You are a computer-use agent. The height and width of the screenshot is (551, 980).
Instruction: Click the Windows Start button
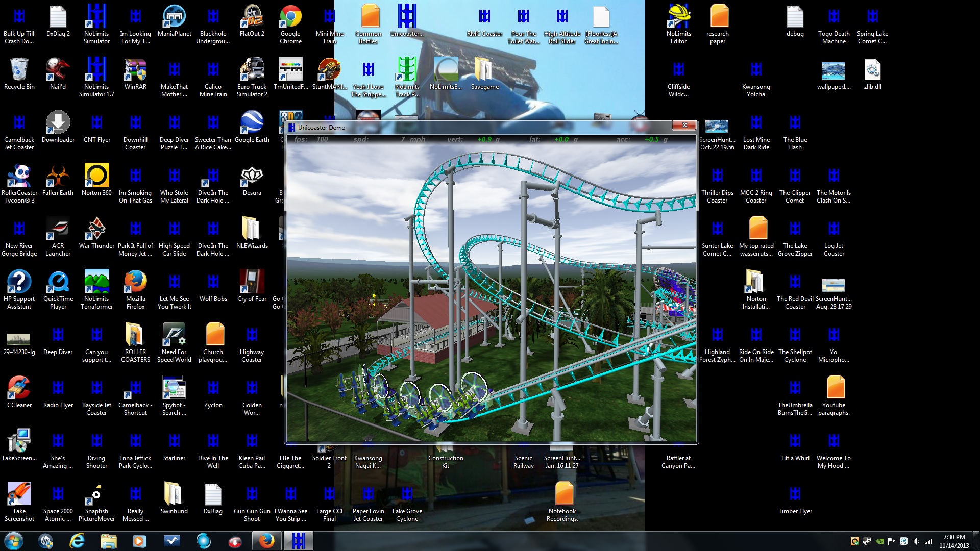(14, 541)
